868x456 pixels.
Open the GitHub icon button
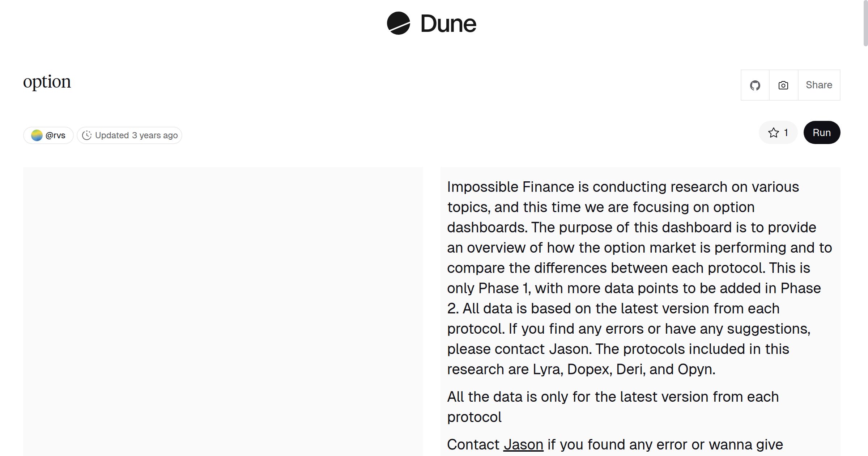pos(755,85)
